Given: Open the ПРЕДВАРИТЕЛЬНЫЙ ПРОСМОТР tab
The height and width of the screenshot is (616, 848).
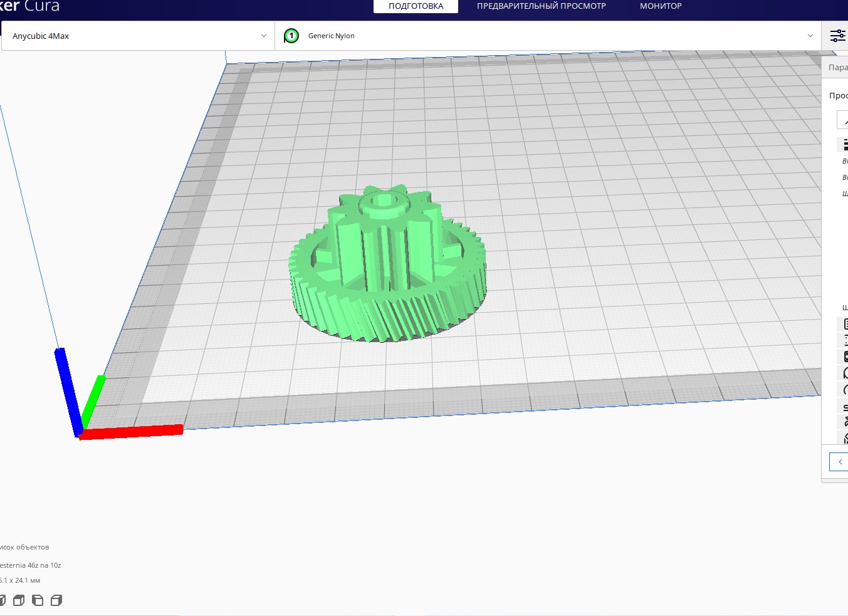Looking at the screenshot, I should [x=542, y=6].
